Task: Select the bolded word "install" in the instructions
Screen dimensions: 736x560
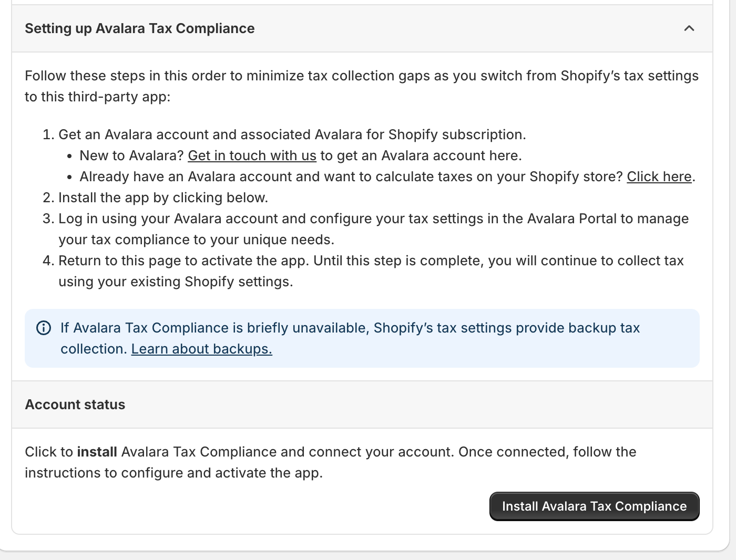Action: click(x=97, y=452)
